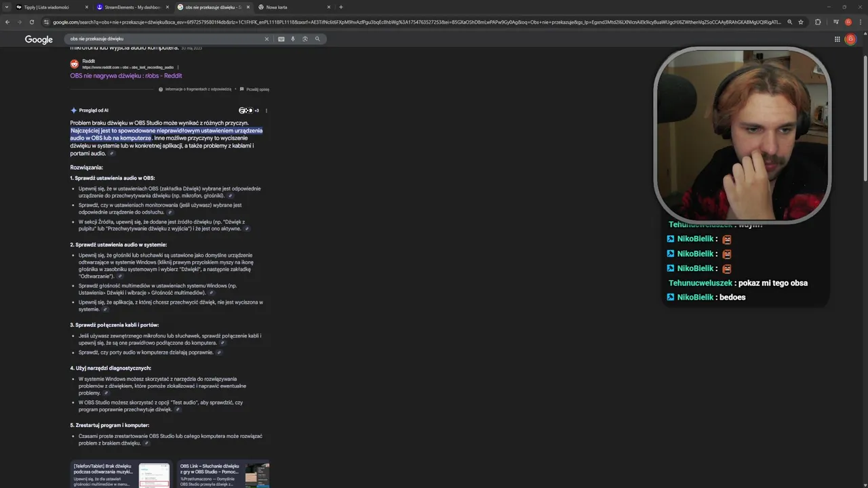Click the 'Przegląd od AI' heading
The height and width of the screenshot is (488, 868).
click(94, 110)
